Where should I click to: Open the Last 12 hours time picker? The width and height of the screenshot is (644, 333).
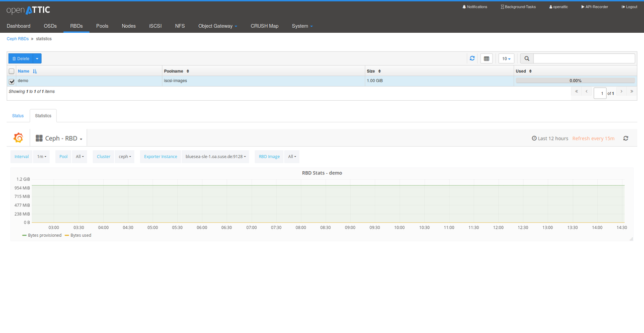[550, 138]
